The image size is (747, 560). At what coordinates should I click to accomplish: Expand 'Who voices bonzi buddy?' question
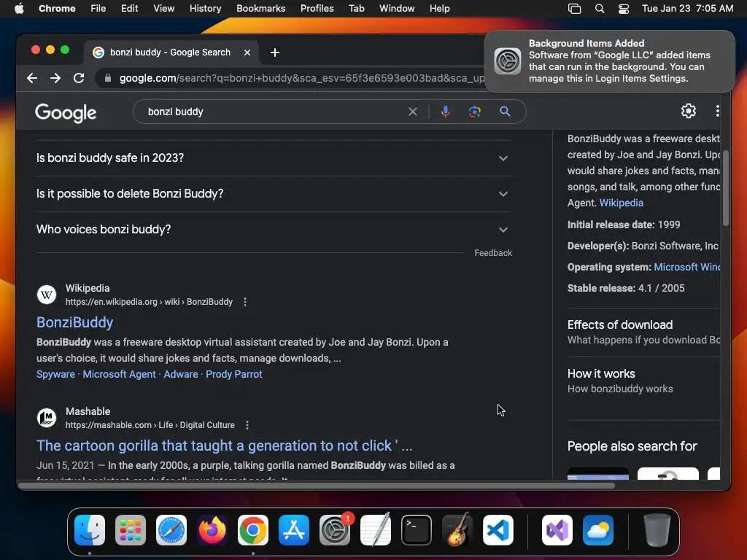274,230
